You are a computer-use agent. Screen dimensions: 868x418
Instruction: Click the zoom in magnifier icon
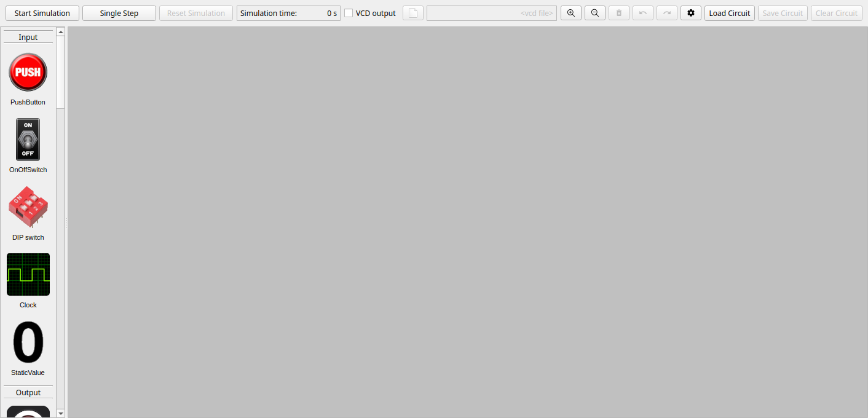571,13
